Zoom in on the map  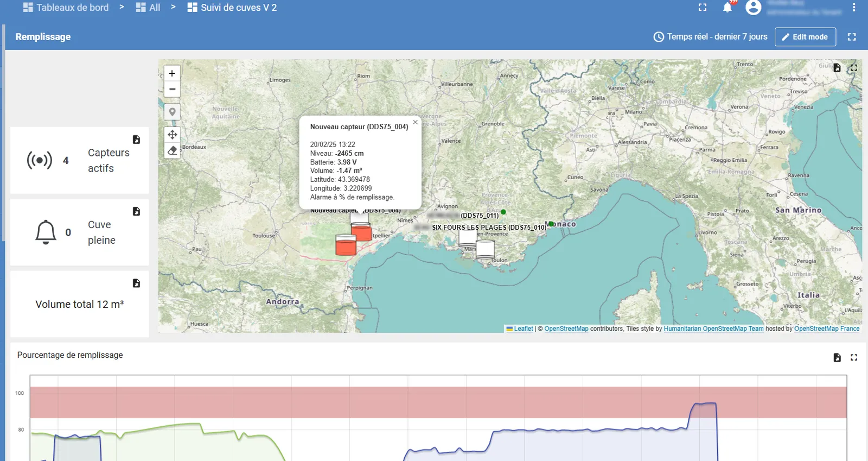tap(172, 73)
